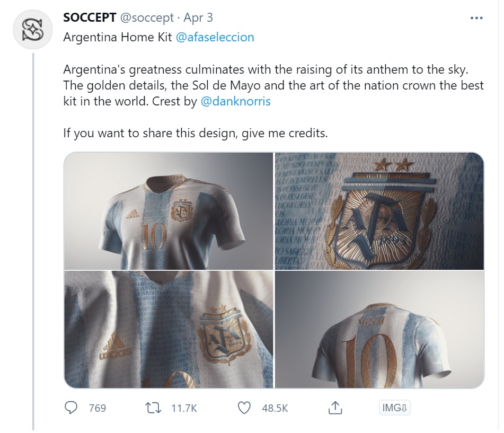Click the 11.7K retweet count

click(x=176, y=408)
